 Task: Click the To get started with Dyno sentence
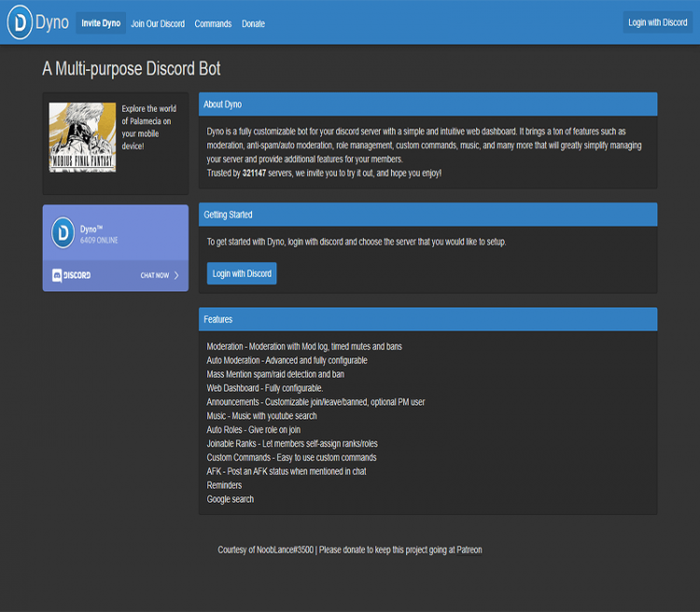pos(357,242)
